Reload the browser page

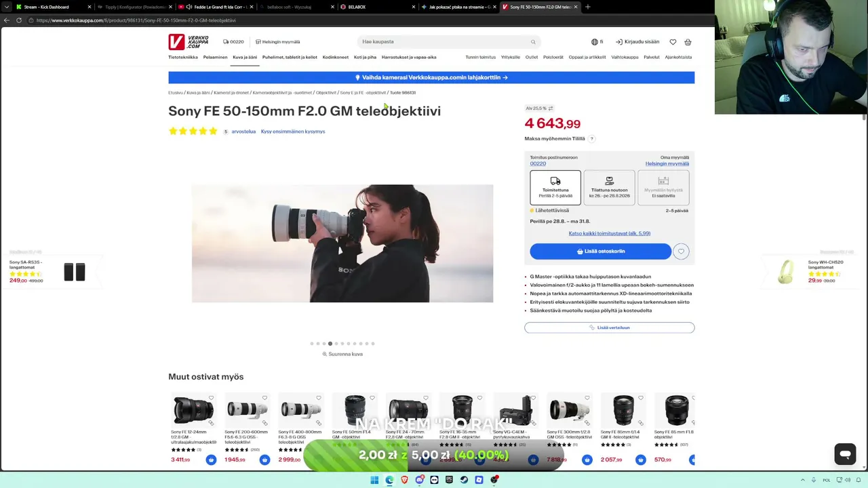click(x=19, y=20)
